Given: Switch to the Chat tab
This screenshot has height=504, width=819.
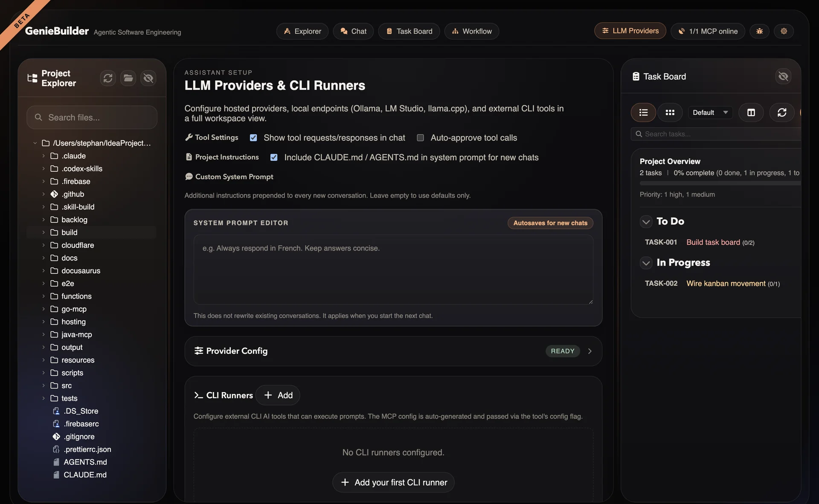Looking at the screenshot, I should coord(353,31).
